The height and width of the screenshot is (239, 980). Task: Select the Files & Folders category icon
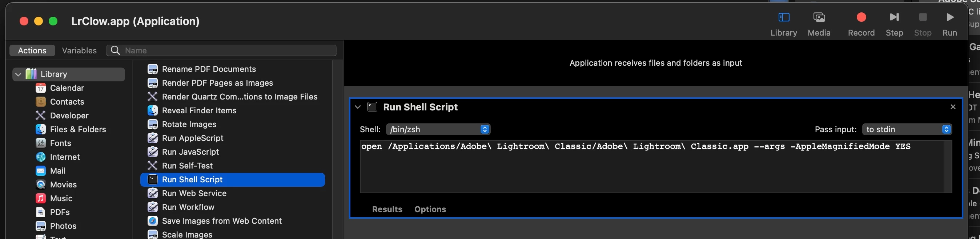coord(41,130)
